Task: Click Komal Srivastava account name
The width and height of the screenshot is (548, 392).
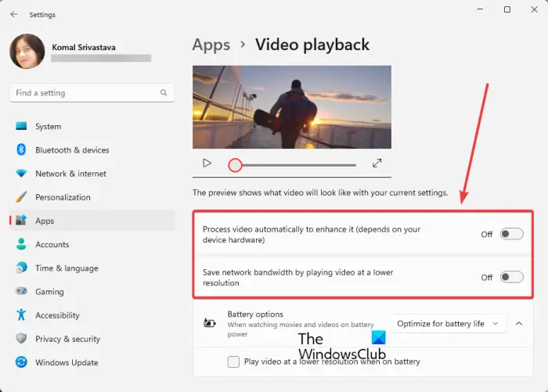Action: pyautogui.click(x=84, y=47)
